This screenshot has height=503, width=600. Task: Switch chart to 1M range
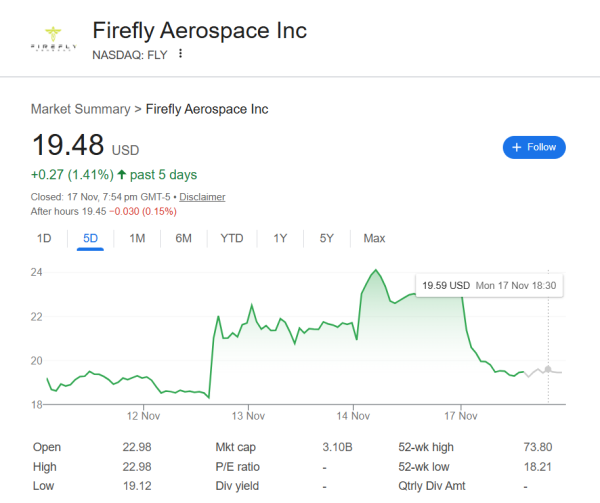coord(137,238)
